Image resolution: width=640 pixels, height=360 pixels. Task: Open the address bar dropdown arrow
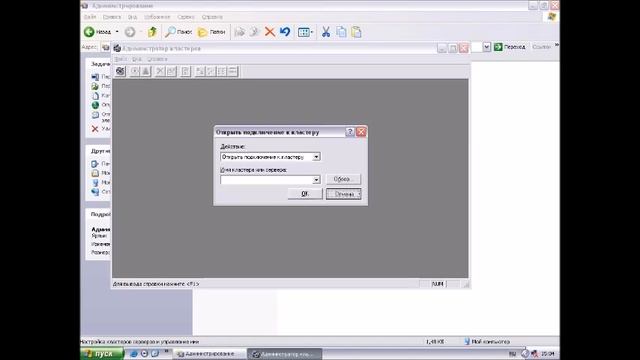coord(487,47)
